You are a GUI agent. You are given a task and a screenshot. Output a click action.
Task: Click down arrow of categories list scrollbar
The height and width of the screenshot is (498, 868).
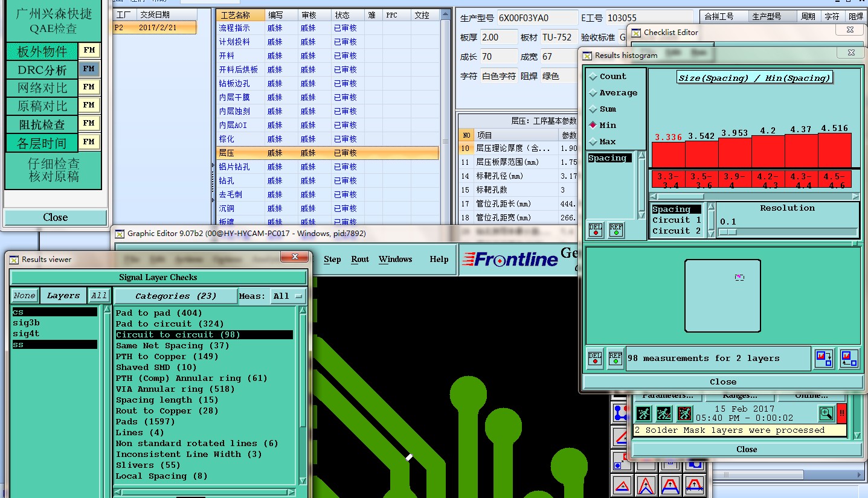(x=303, y=482)
